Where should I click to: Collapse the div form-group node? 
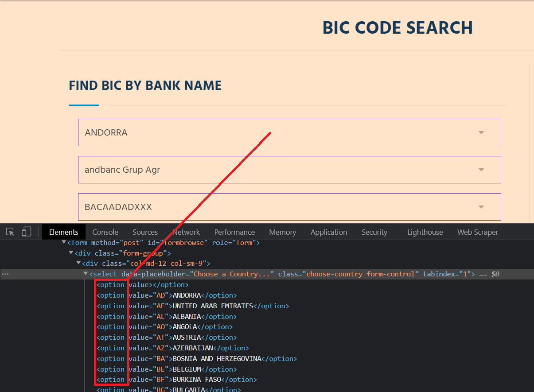click(71, 253)
